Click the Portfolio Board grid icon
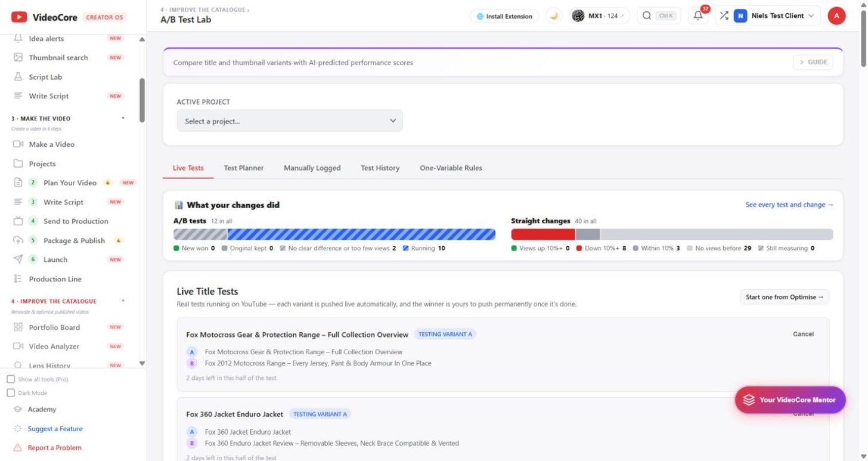Image resolution: width=868 pixels, height=461 pixels. [18, 327]
